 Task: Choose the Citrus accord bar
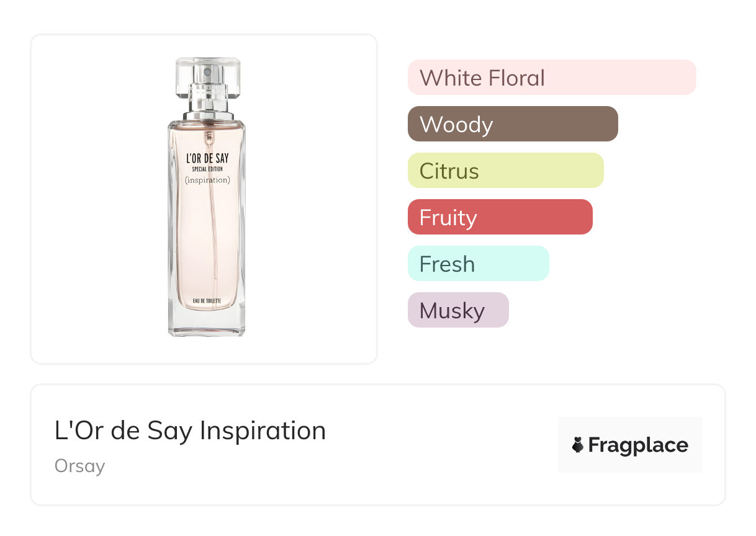(505, 171)
